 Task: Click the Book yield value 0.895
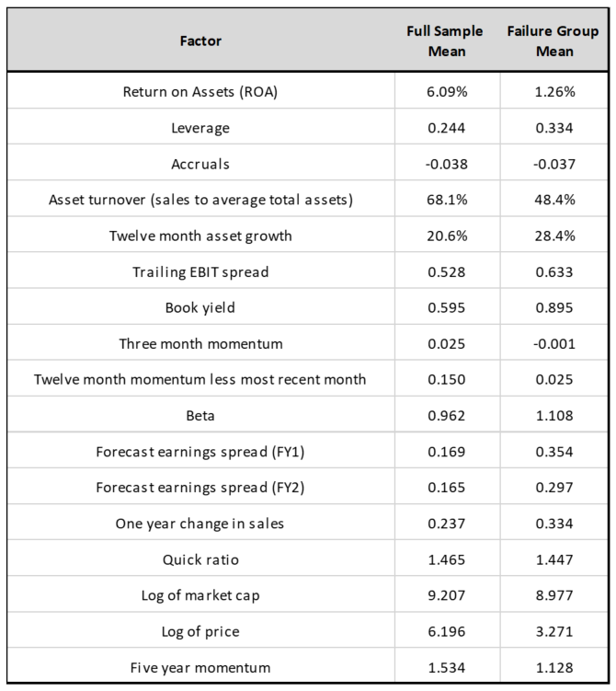click(x=553, y=307)
